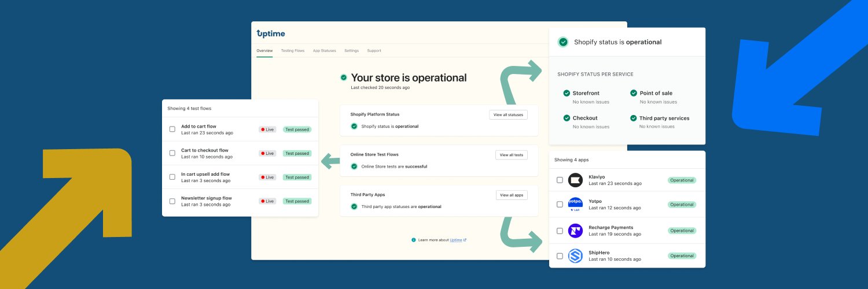
Task: Click the View all tests button
Action: coord(512,155)
